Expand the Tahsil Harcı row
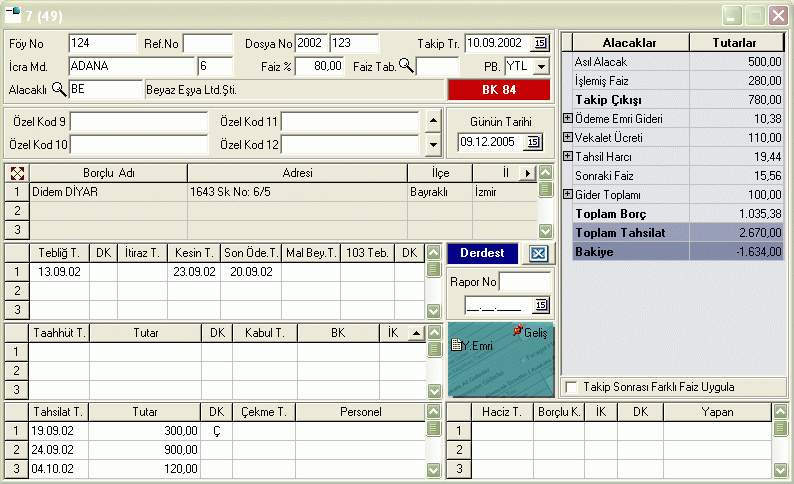Image resolution: width=794 pixels, height=484 pixels. 568,156
